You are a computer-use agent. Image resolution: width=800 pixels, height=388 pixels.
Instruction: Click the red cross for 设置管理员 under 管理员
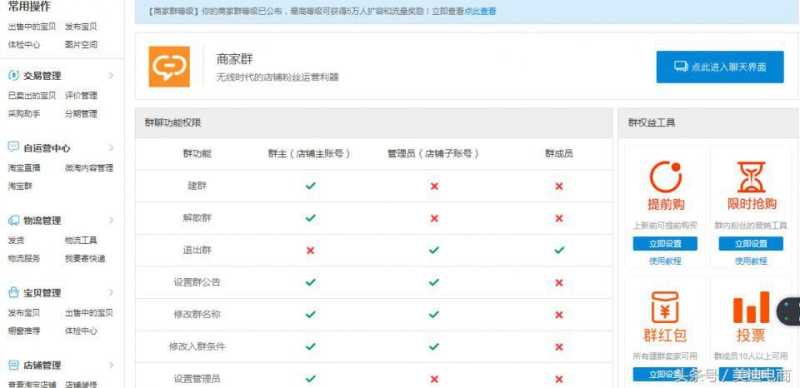[x=434, y=379]
